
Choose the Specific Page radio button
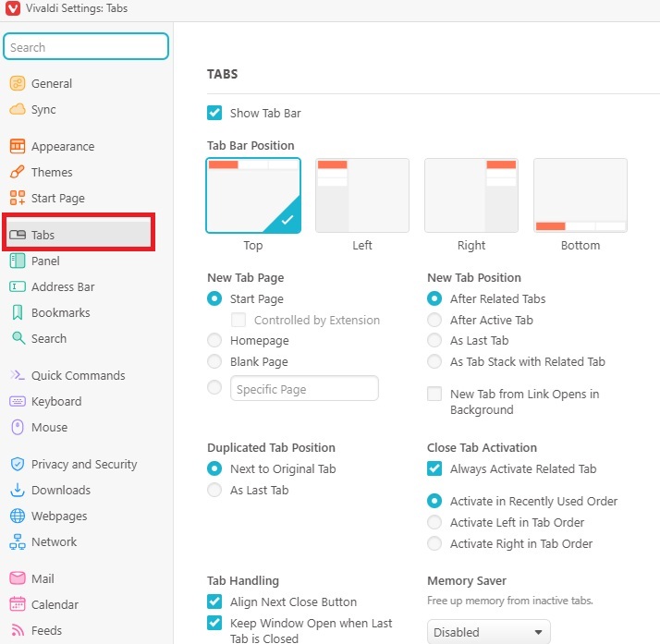pyautogui.click(x=214, y=387)
